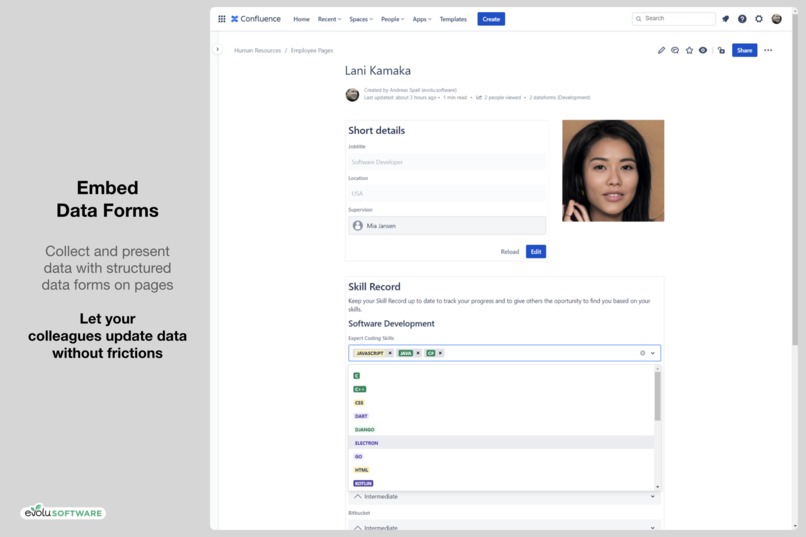806x537 pixels.
Task: Open the Employee Pages breadcrumb
Action: (x=312, y=50)
